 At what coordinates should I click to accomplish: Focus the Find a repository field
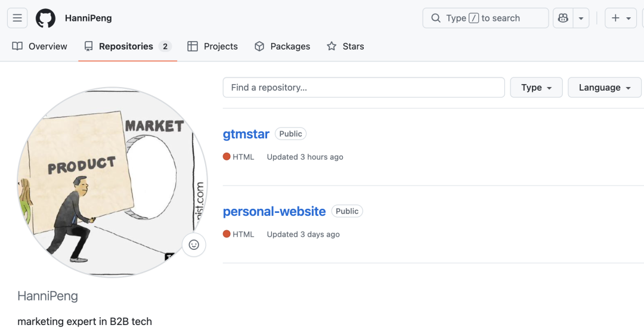[364, 88]
